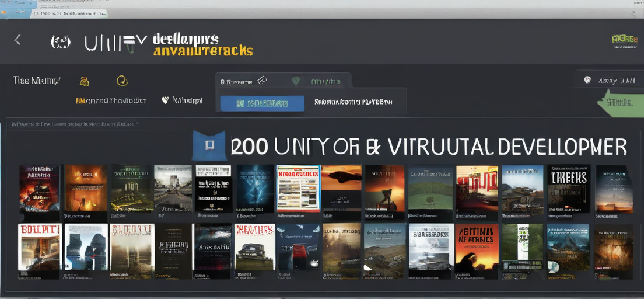Screen dimensions: 644x299
Task: Open the cover with a red vehicle on dark blue
Action: (297, 247)
